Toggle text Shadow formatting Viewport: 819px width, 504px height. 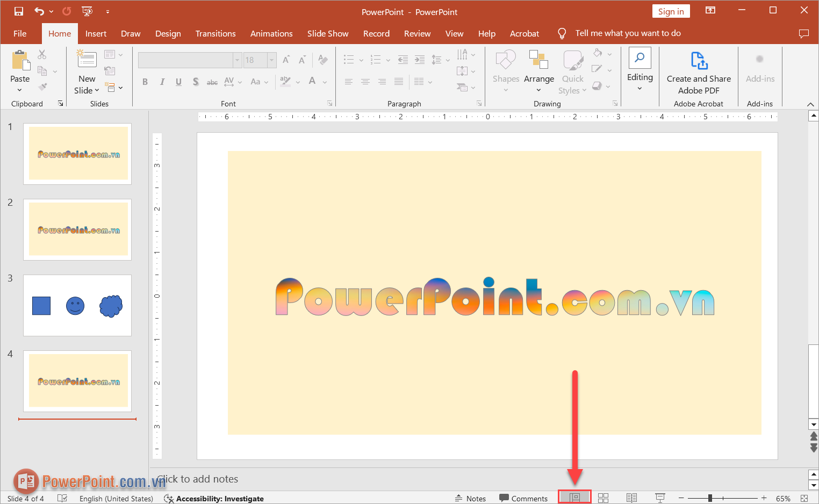(x=196, y=82)
